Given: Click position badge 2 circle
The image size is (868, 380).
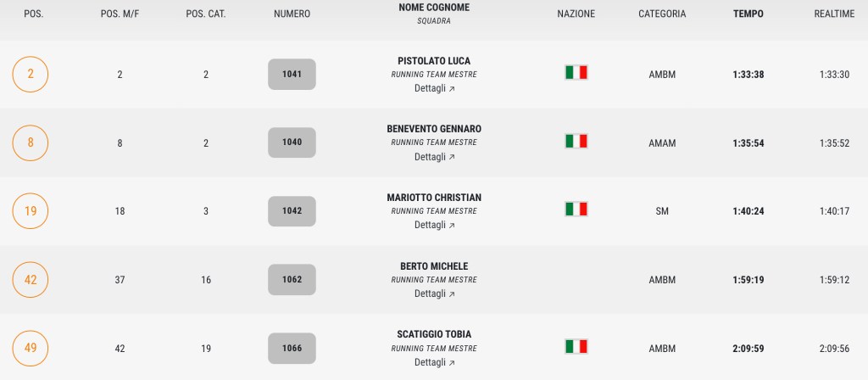Looking at the screenshot, I should [31, 74].
